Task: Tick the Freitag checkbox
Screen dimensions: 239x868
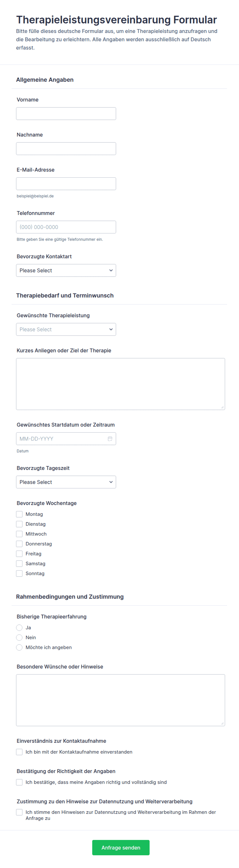Action: [19, 554]
